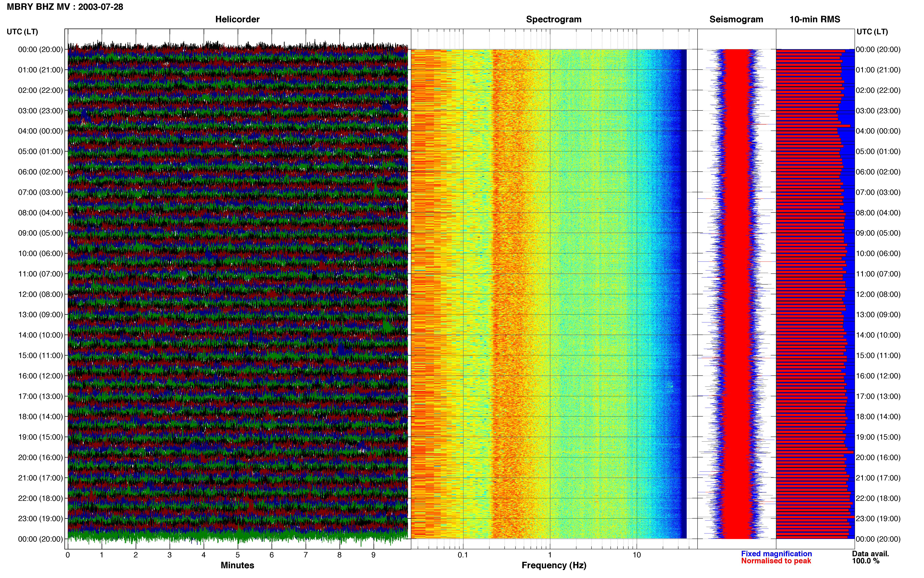Click left time label '04:00 (00:00)'

pos(41,131)
